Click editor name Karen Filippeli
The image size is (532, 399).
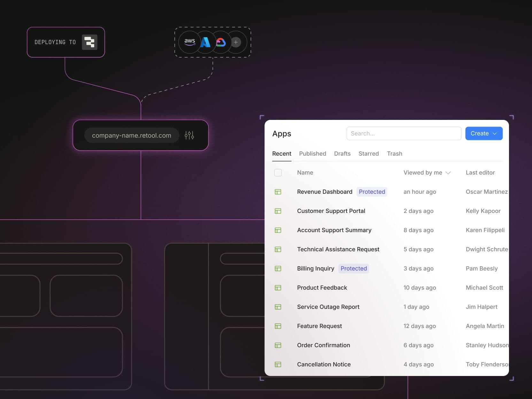pos(485,230)
